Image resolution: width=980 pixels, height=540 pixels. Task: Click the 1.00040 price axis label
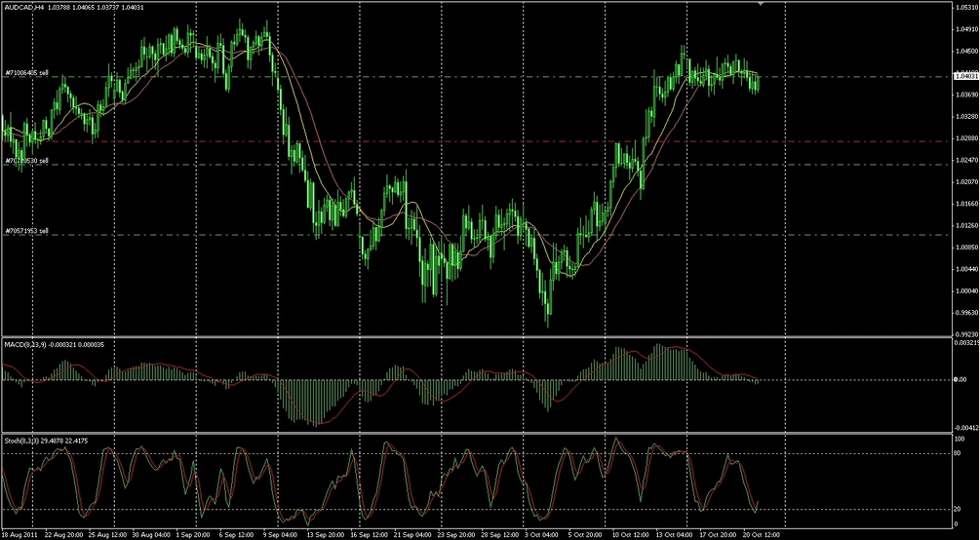965,291
